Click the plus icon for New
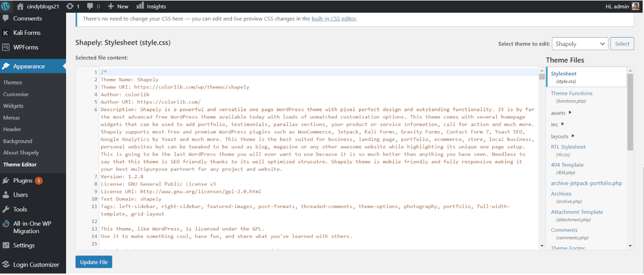The width and height of the screenshot is (644, 275). [111, 6]
